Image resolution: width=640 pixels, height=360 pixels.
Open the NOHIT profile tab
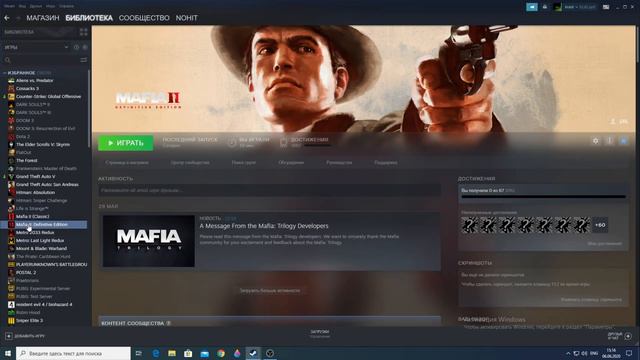pos(187,18)
